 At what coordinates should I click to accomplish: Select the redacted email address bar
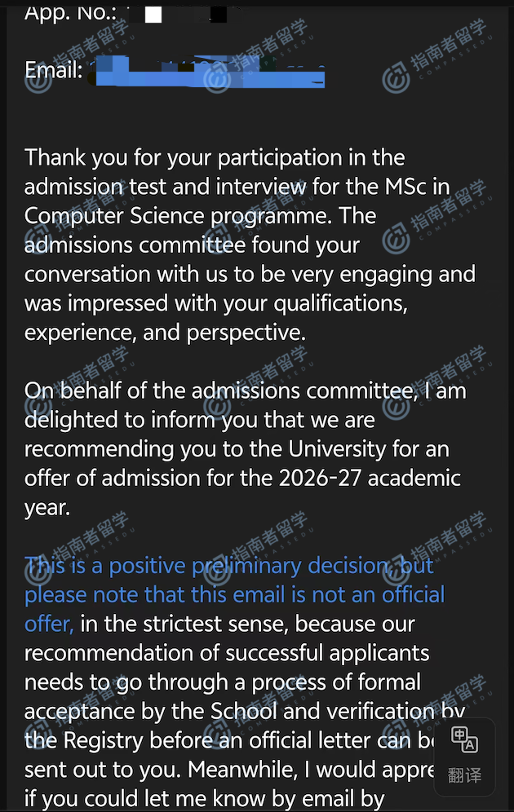210,73
